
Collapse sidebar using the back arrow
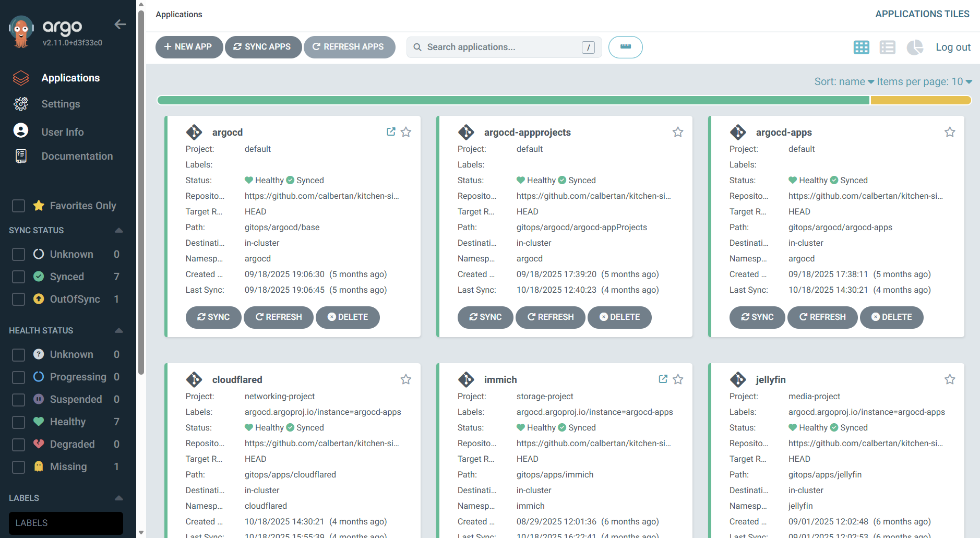coord(120,25)
